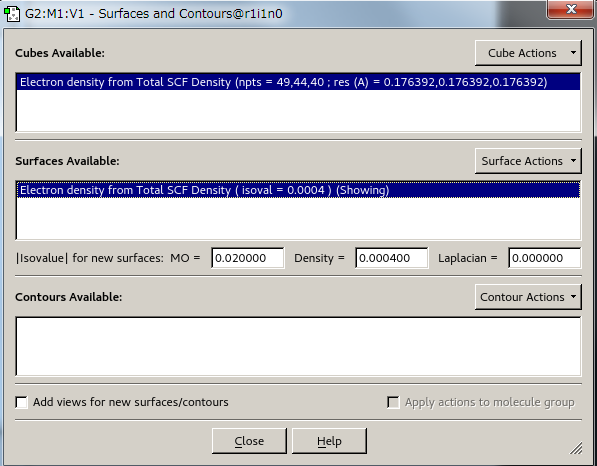Close the Surfaces and Contours window
The width and height of the screenshot is (597, 466).
click(570, 9)
